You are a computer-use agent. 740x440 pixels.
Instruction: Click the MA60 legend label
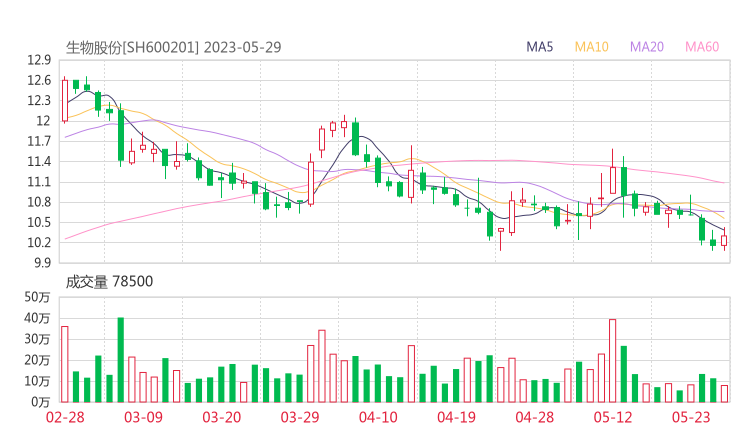[702, 47]
